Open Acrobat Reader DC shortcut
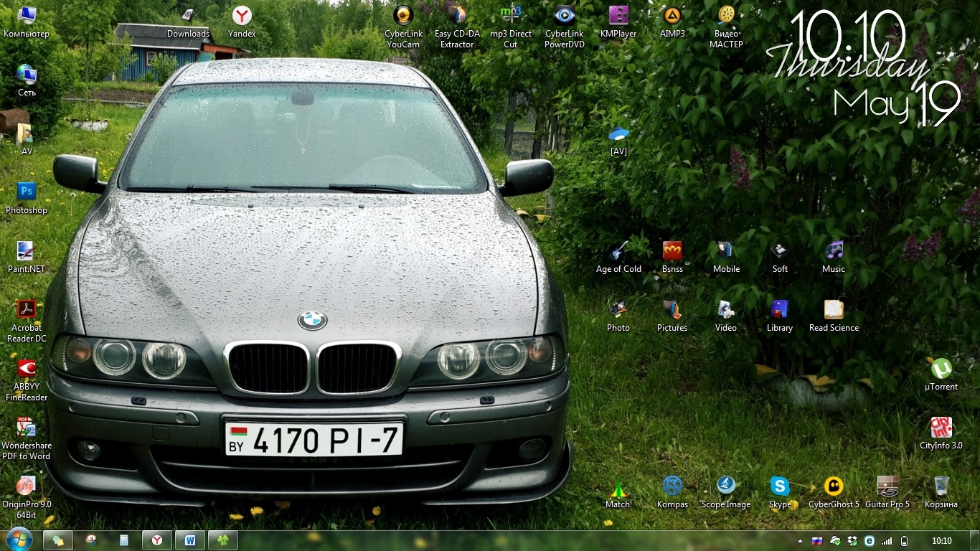980x551 pixels. (27, 321)
